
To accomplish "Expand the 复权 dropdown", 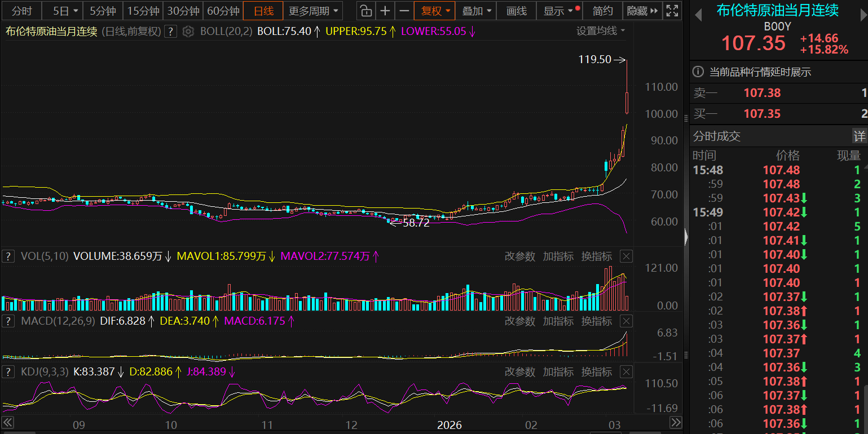I will pyautogui.click(x=436, y=11).
